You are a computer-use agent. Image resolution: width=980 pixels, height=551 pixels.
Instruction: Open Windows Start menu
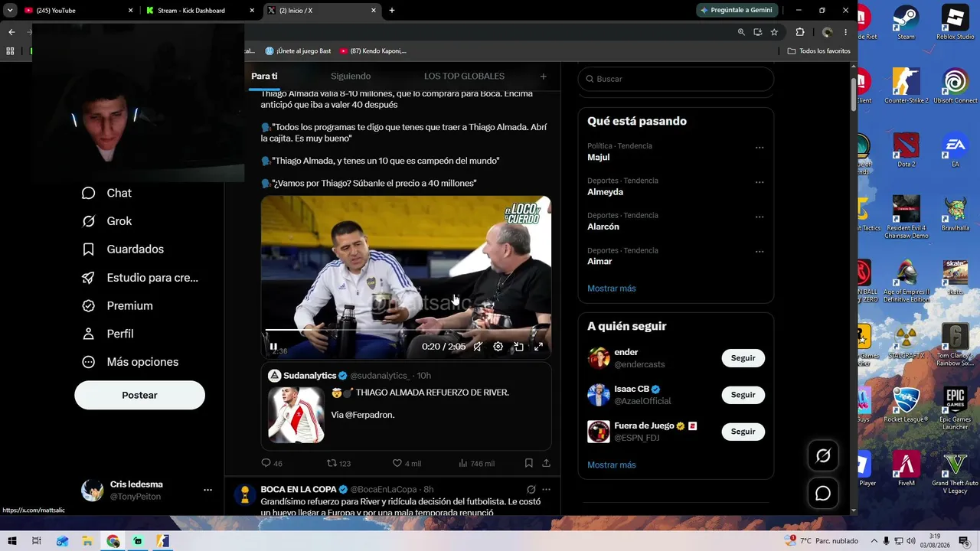click(x=12, y=541)
